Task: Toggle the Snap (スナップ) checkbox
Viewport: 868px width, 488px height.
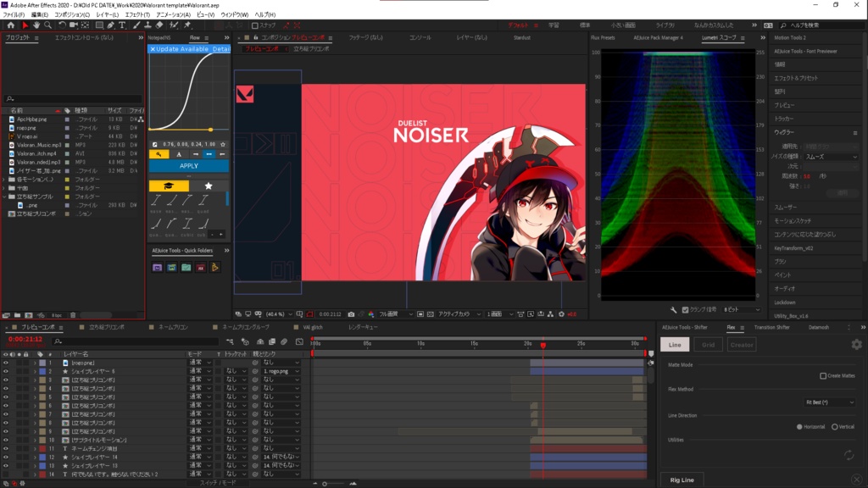Action: pos(254,25)
